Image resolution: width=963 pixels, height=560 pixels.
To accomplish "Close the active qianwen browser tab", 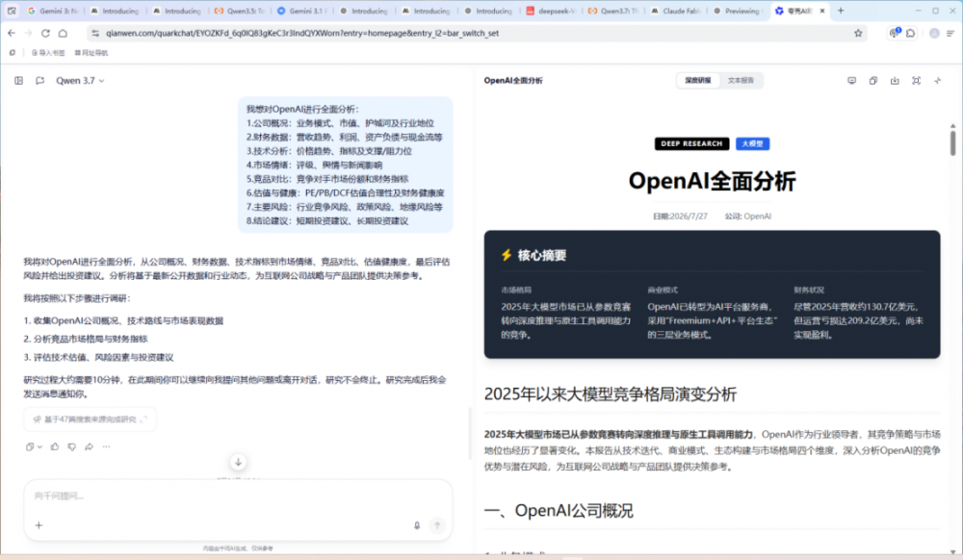I will (x=822, y=11).
